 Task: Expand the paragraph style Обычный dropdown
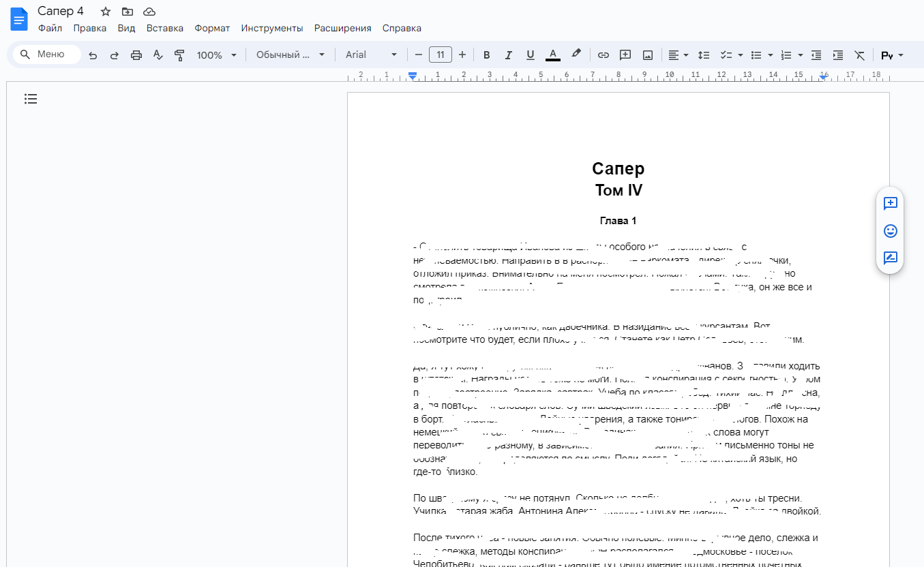coord(290,55)
